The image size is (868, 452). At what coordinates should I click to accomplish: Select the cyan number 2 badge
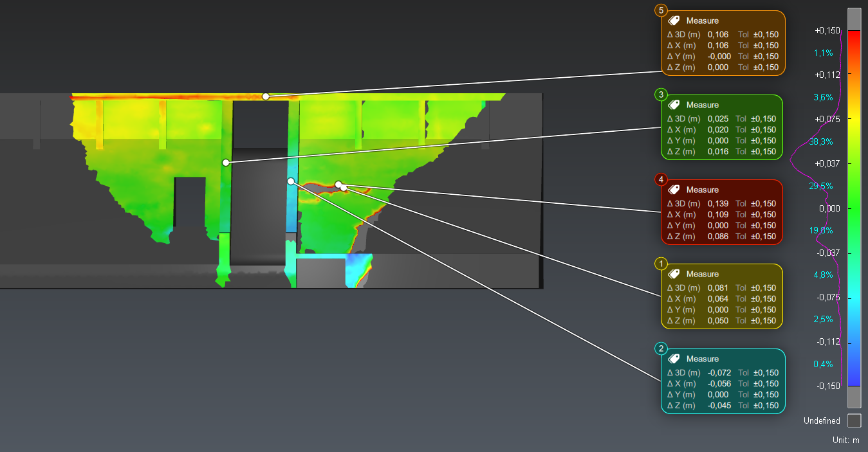click(661, 349)
